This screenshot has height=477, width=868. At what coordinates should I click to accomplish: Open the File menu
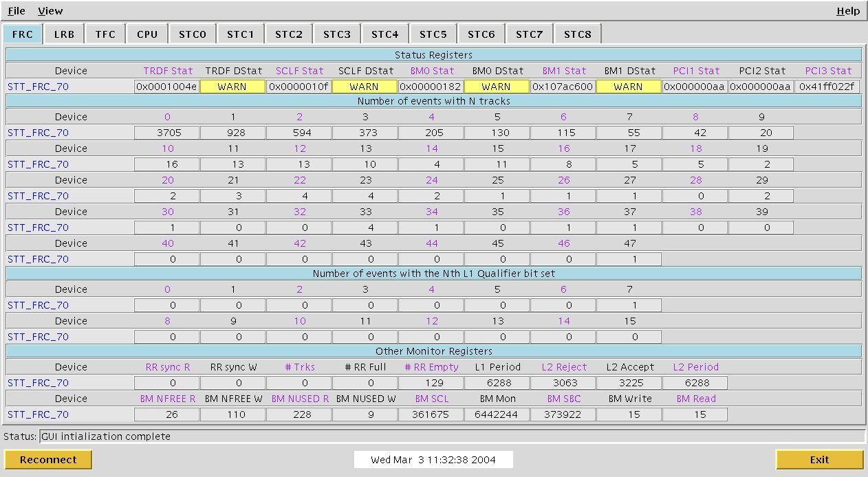coord(16,11)
